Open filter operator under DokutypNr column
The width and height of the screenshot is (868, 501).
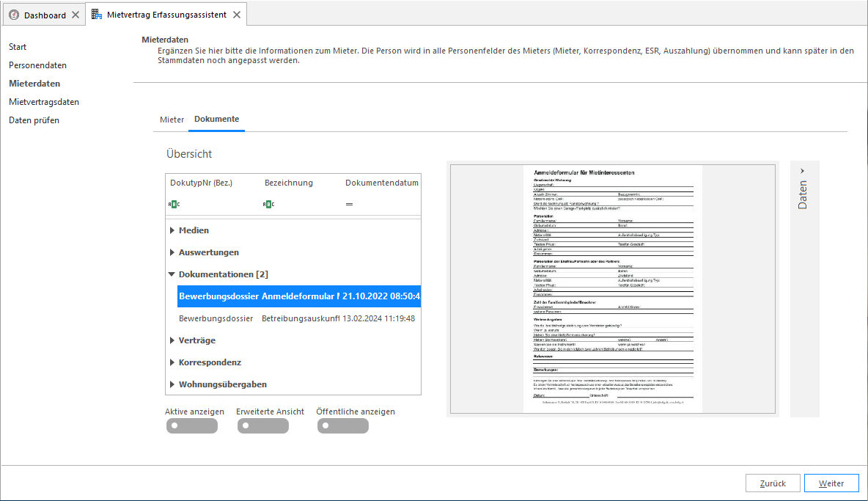tap(174, 204)
